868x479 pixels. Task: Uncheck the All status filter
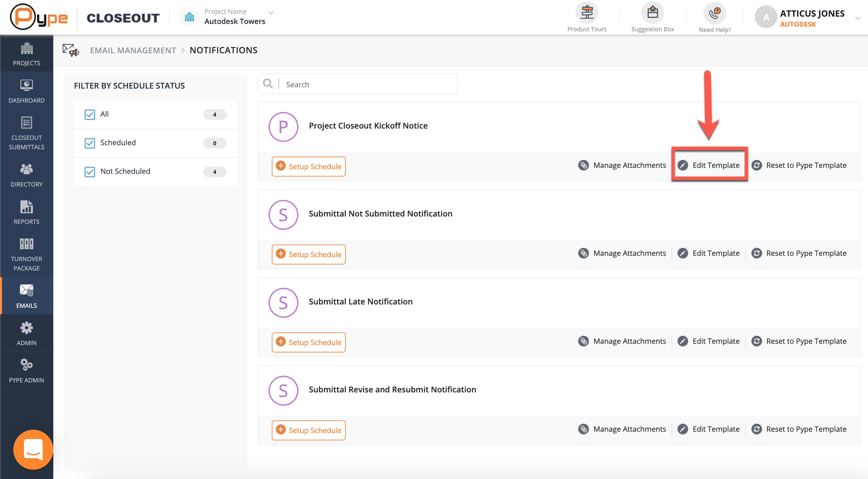[90, 115]
